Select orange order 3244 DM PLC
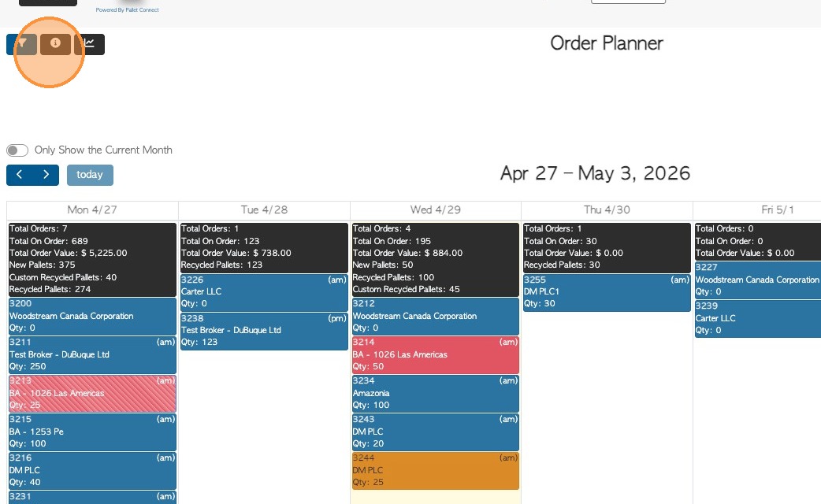 [435, 470]
